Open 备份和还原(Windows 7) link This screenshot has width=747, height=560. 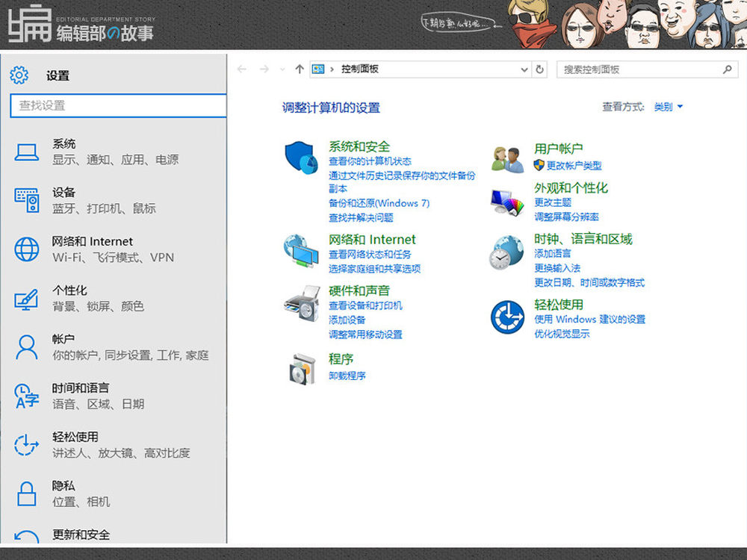[x=379, y=203]
